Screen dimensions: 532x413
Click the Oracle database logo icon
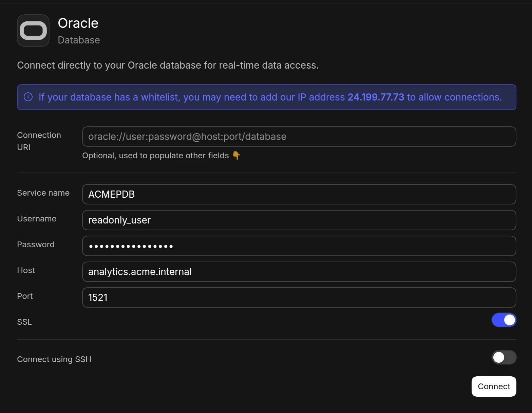(33, 31)
